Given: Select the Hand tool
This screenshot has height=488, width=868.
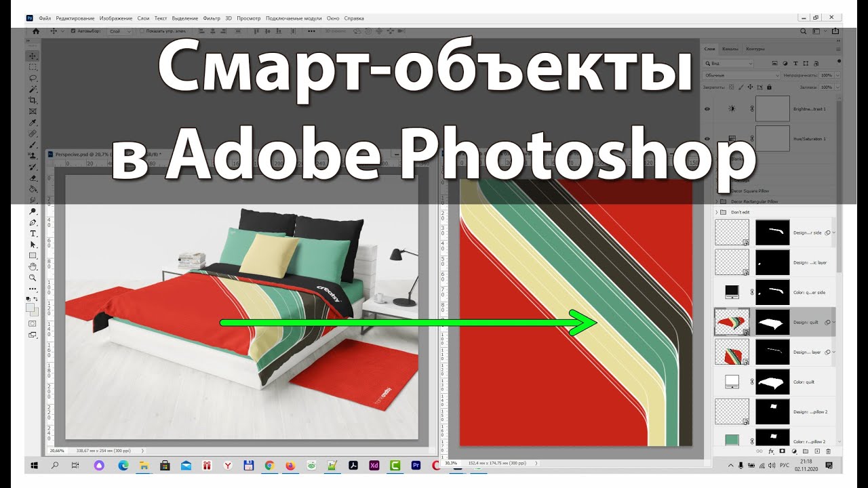Looking at the screenshot, I should (x=33, y=266).
